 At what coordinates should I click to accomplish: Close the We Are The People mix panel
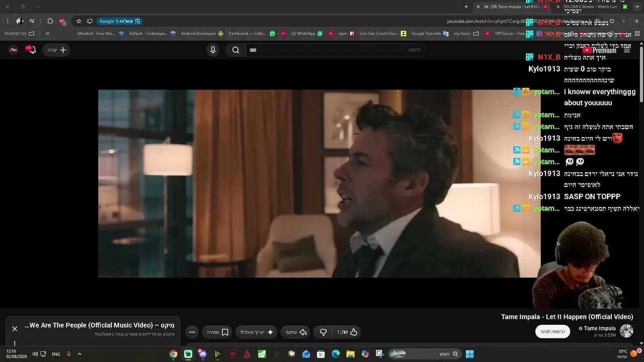tap(15, 329)
